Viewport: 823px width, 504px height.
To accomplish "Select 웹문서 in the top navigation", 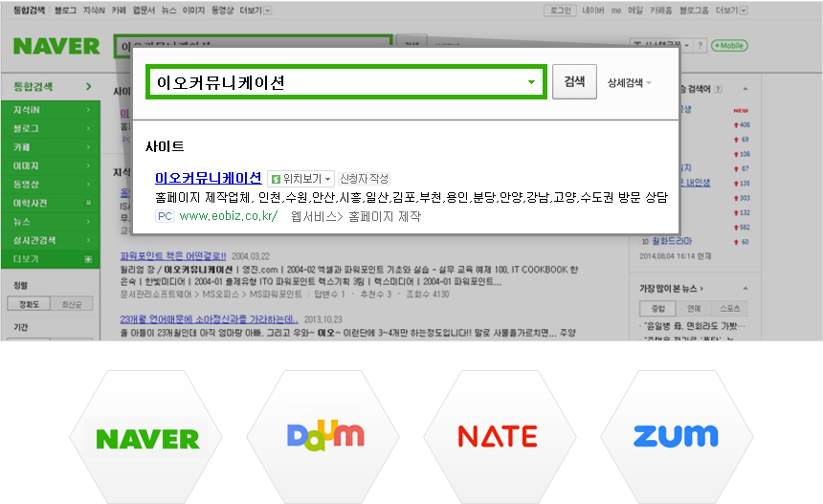I will pos(144,10).
